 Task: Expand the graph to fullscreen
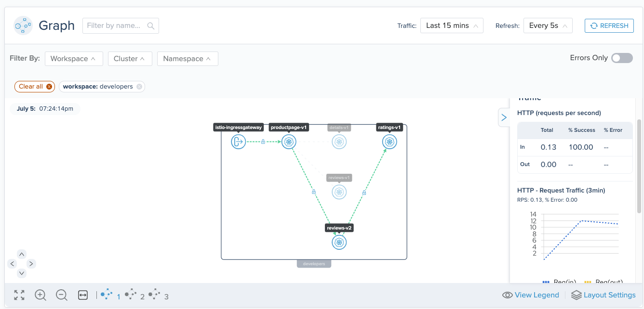pos(19,295)
